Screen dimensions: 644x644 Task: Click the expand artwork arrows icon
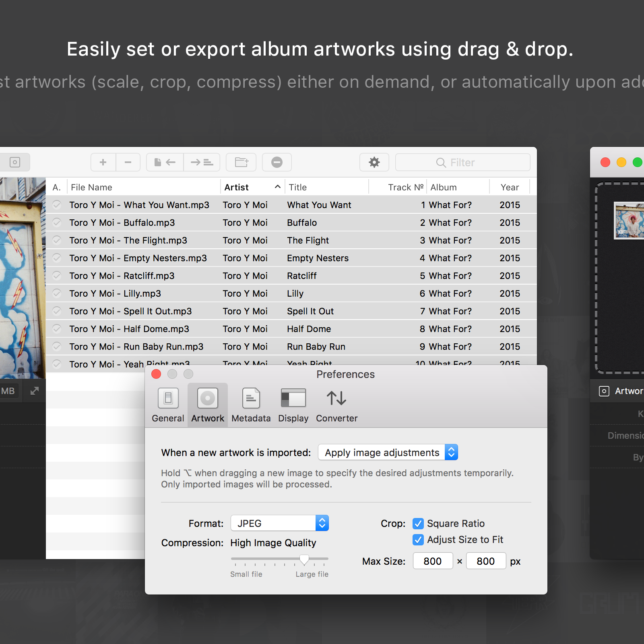coord(35,391)
